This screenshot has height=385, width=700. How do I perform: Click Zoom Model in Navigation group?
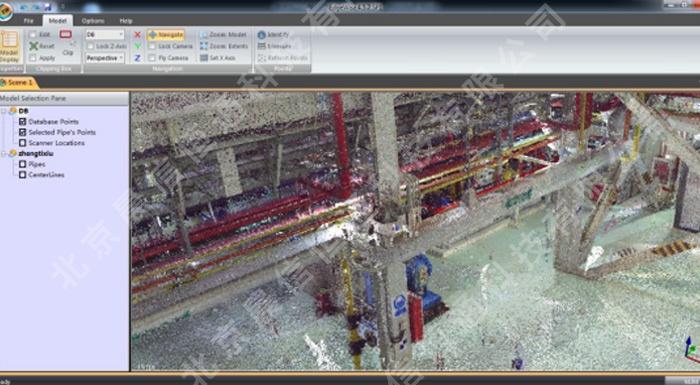click(223, 34)
